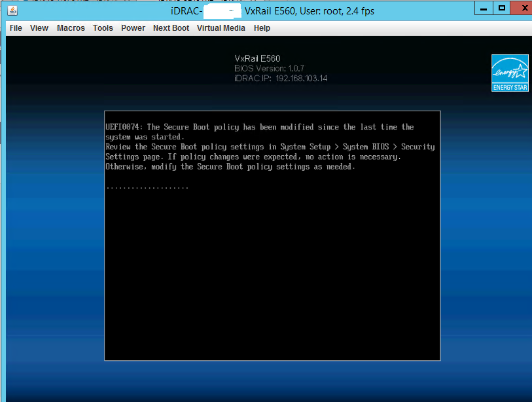Click the Energy Star logo
532x402 pixels.
(x=509, y=73)
